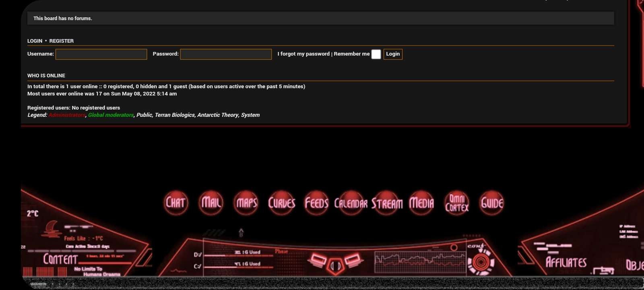Open the Omni Cortex icon
Screen dimensions: 644x290
457,203
